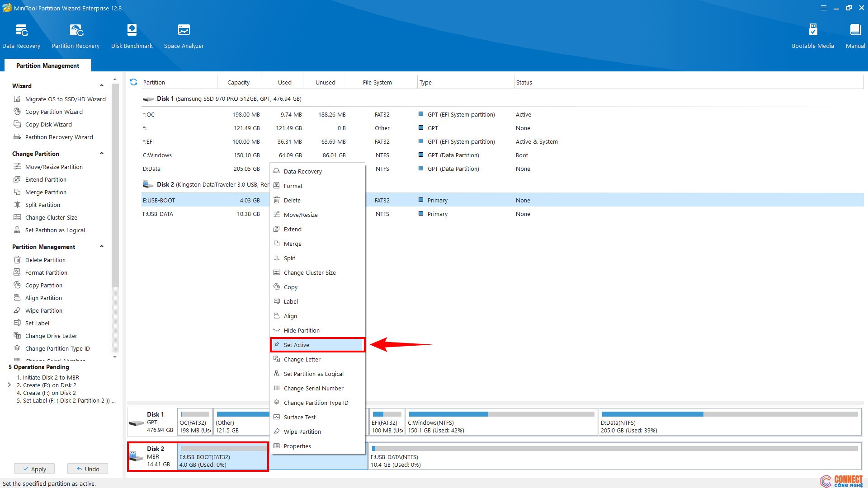The height and width of the screenshot is (488, 868).
Task: Click the Split Partition icon in sidebar
Action: click(x=17, y=205)
